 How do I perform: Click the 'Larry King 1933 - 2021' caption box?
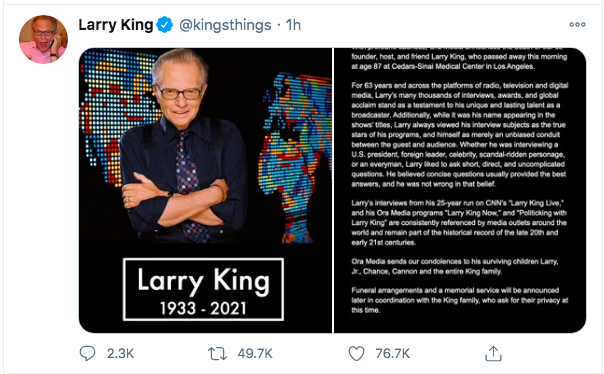[x=203, y=289]
